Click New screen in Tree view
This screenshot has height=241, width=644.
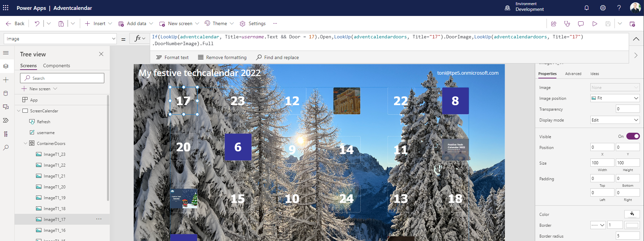[39, 89]
